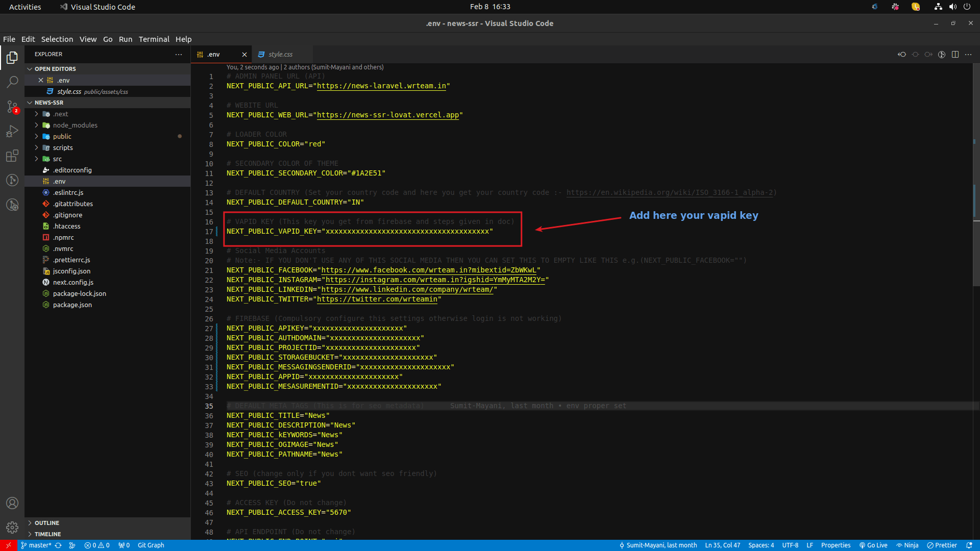Toggle Go Live server in status bar
This screenshot has width=980, height=551.
point(873,545)
